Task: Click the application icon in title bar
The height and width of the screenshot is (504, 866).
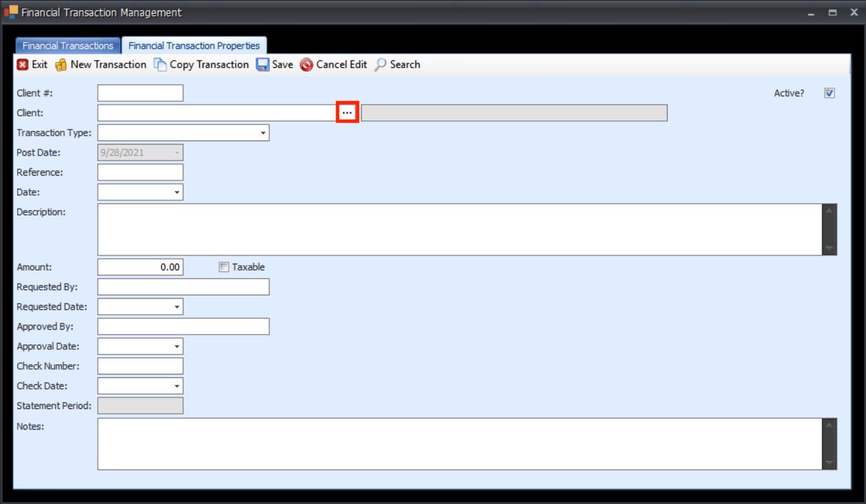Action: point(10,12)
